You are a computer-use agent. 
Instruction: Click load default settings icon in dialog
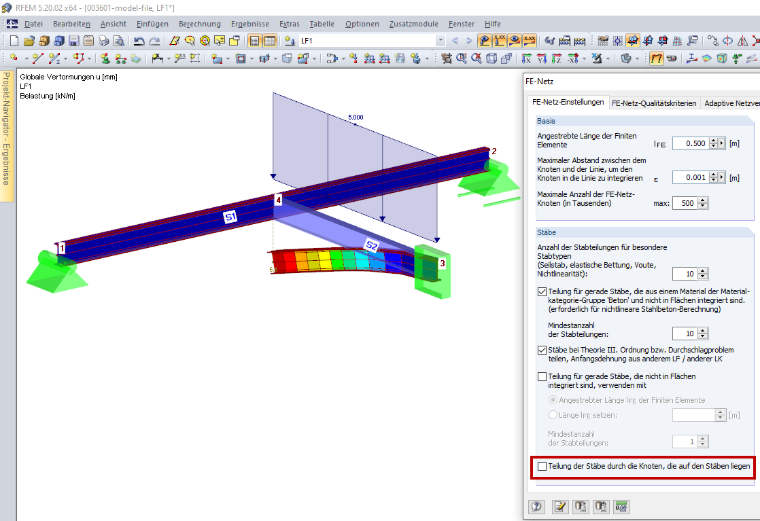point(580,507)
